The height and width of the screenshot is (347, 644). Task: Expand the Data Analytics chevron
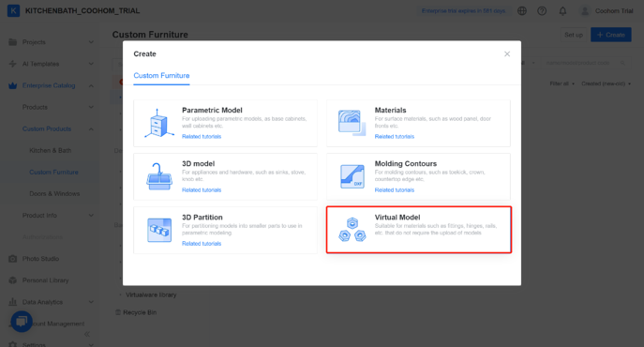pyautogui.click(x=91, y=302)
